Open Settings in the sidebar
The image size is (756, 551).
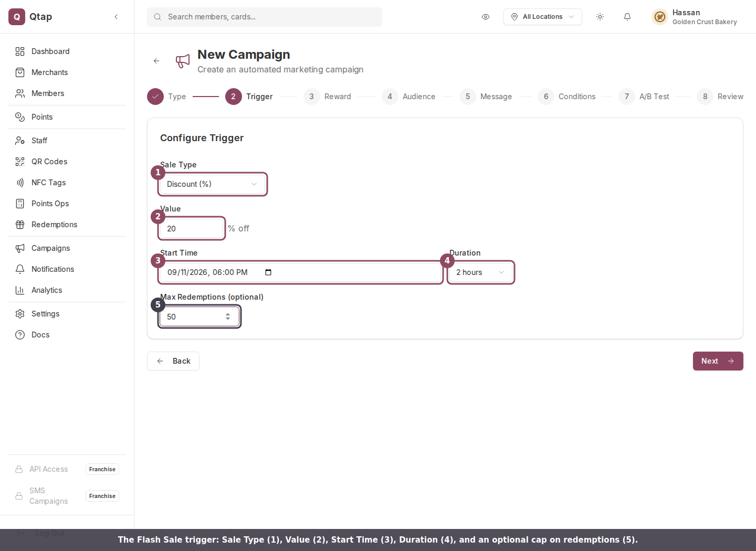click(x=67, y=314)
